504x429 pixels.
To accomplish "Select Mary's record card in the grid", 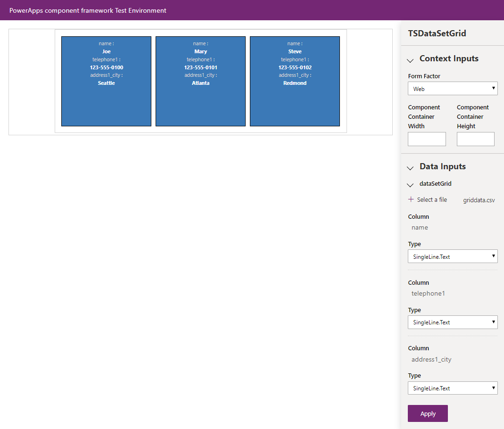I will tap(200, 81).
